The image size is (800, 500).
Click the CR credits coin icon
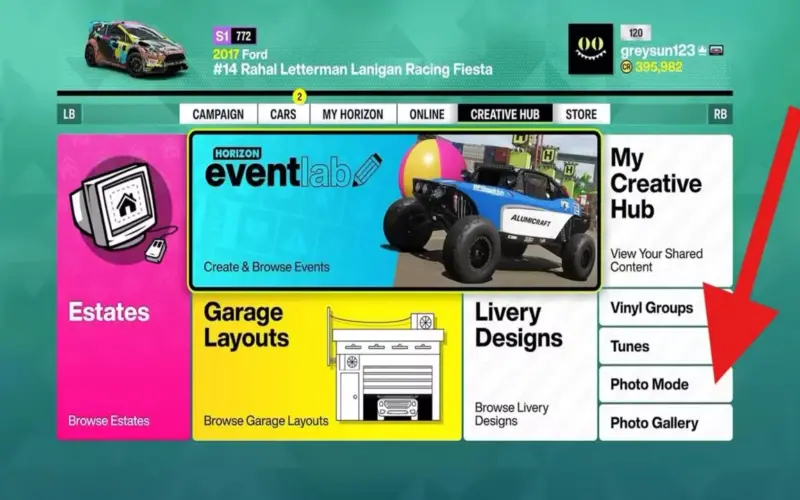pyautogui.click(x=627, y=67)
